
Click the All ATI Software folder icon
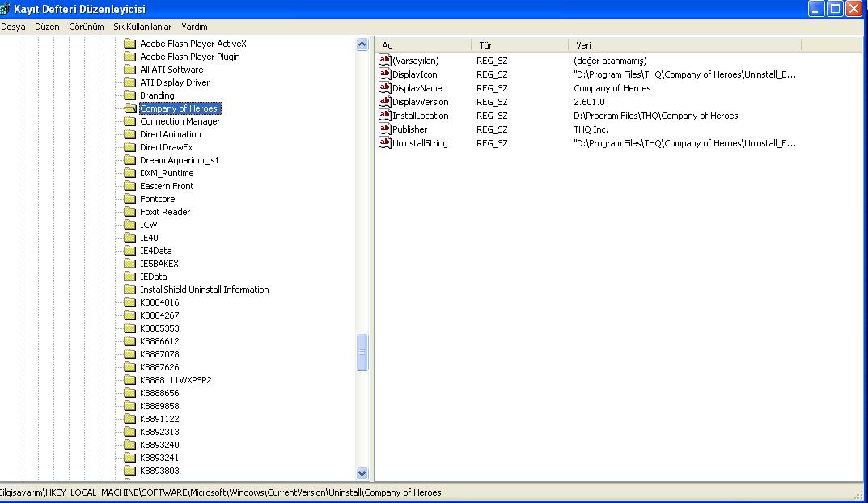[130, 70]
